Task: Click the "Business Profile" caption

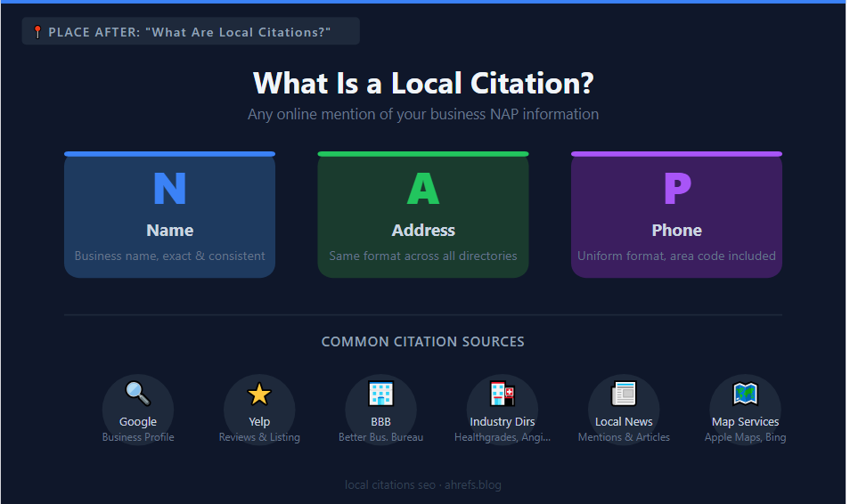Action: 138,437
